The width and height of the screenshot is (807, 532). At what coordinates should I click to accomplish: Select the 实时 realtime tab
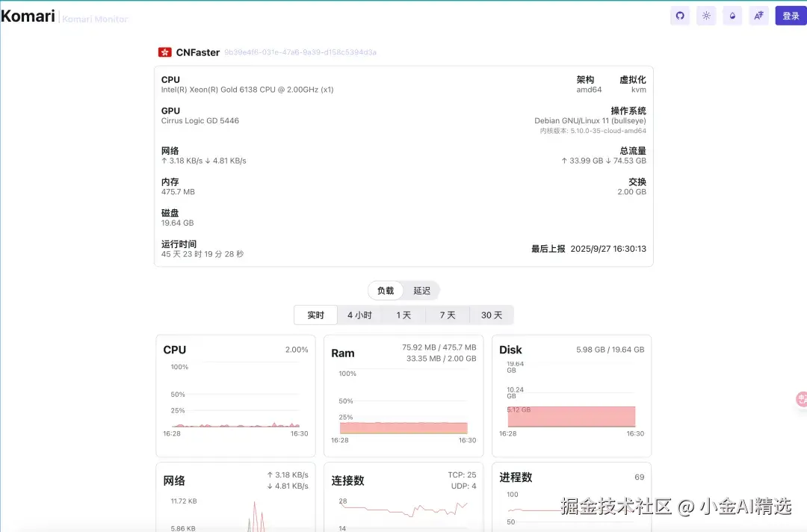(x=315, y=315)
